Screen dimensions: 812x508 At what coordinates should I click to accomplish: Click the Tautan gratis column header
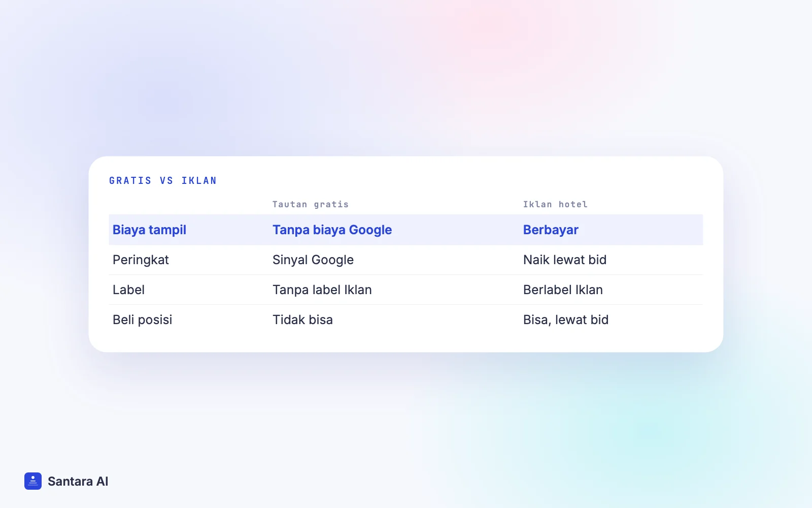pyautogui.click(x=310, y=204)
